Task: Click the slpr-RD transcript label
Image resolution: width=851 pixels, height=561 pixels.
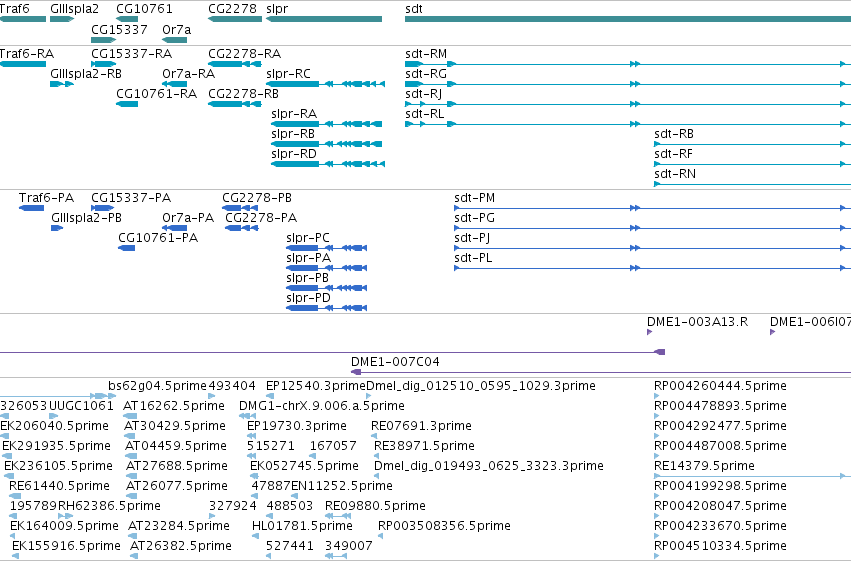Action: click(294, 154)
